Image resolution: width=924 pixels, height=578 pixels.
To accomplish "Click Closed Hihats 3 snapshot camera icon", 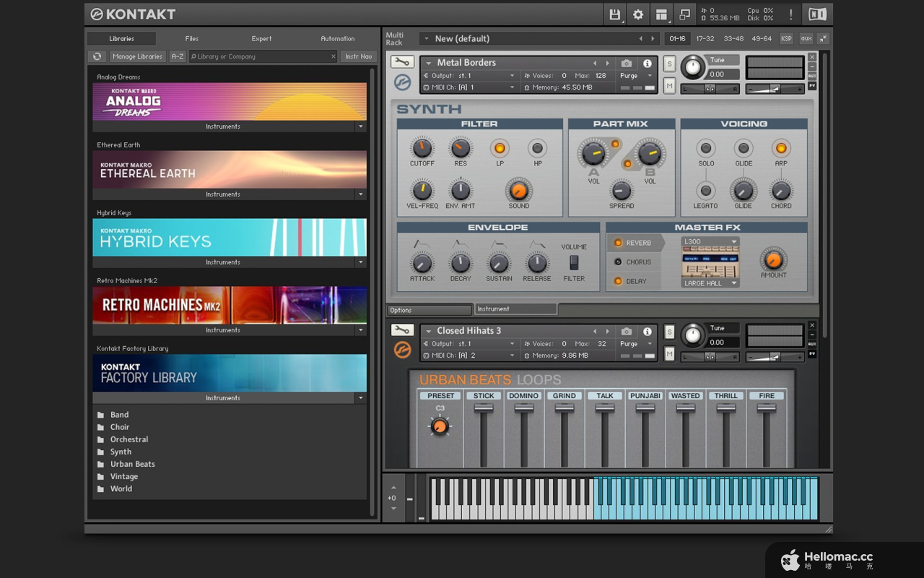I will (627, 332).
